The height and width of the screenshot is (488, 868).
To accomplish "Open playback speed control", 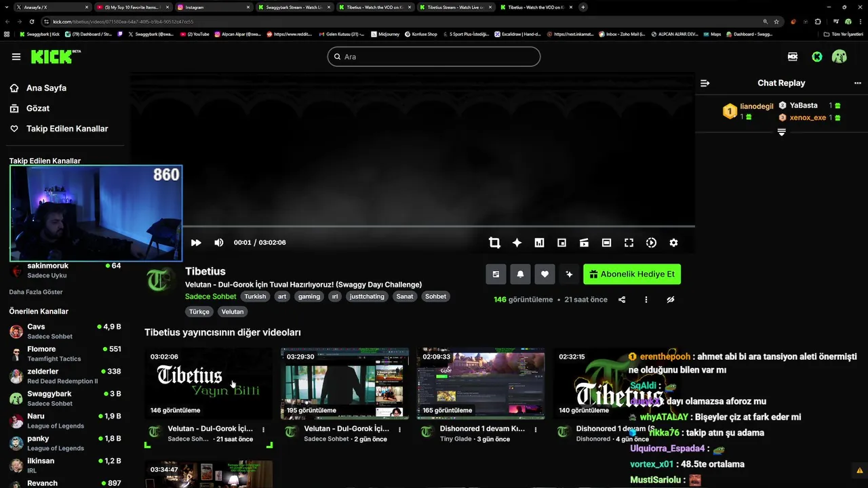I will (651, 243).
